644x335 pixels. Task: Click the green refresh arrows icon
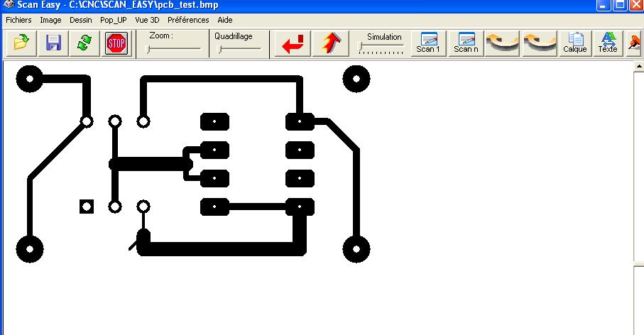(x=84, y=43)
